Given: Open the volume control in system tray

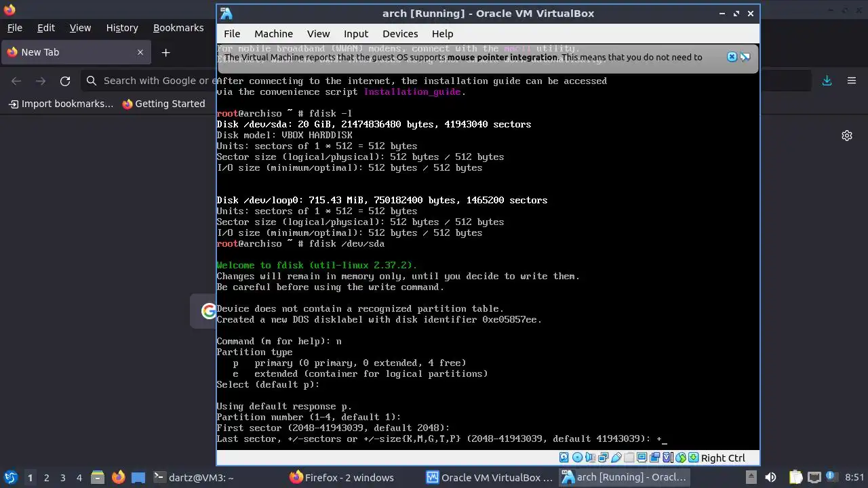Looking at the screenshot, I should pyautogui.click(x=771, y=477).
